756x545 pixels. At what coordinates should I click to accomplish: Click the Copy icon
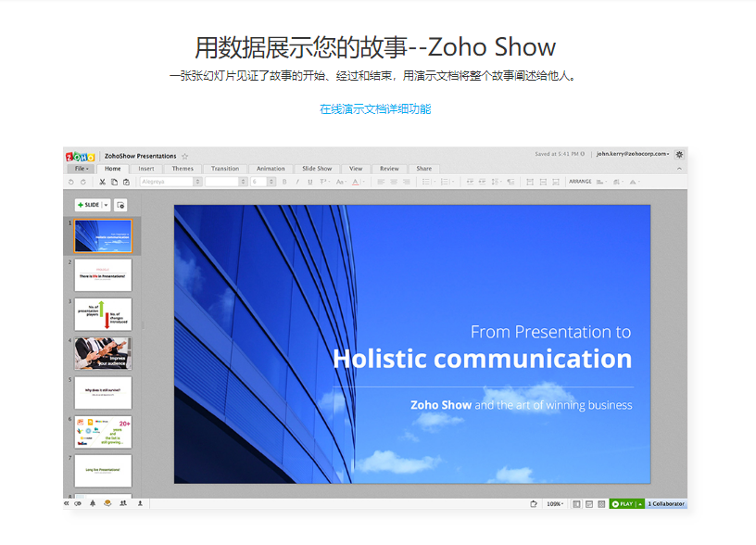[x=114, y=182]
